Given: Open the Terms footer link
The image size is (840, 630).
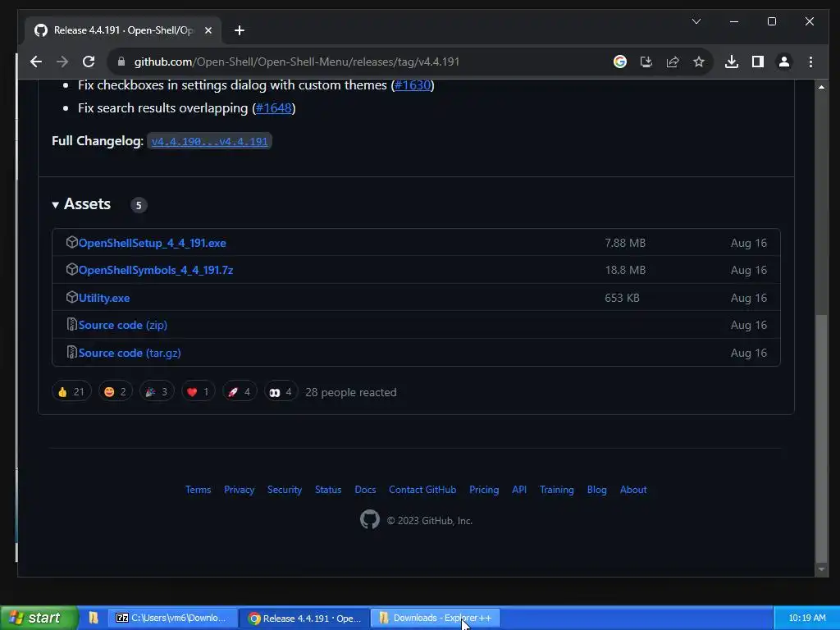Looking at the screenshot, I should pos(198,490).
